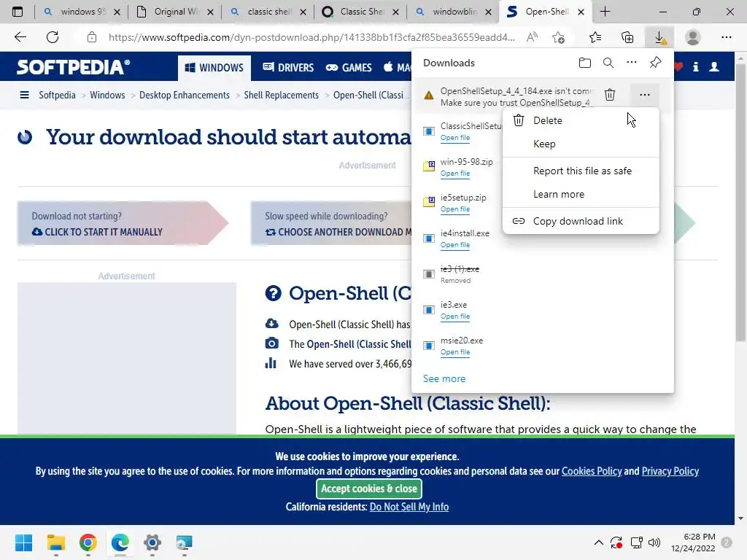Click the address bar URL field
This screenshot has width=747, height=560.
coord(311,37)
